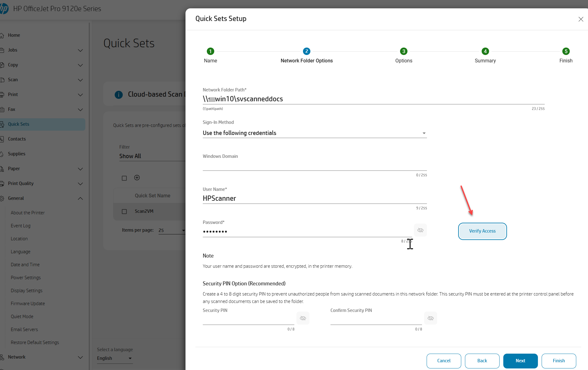
Task: Click step 1 Name circle
Action: point(210,51)
